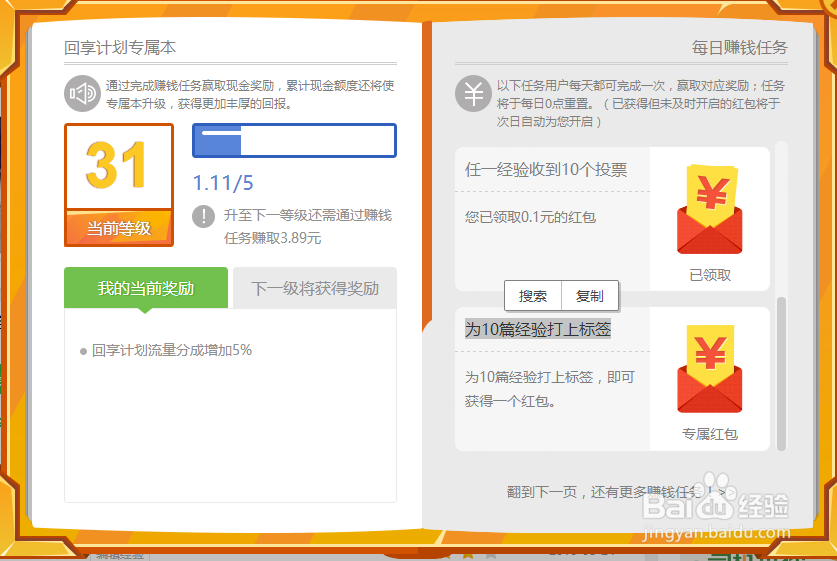Screen dimensions: 837x561
Task: Choose 搜索 in the selection popup
Action: [533, 296]
